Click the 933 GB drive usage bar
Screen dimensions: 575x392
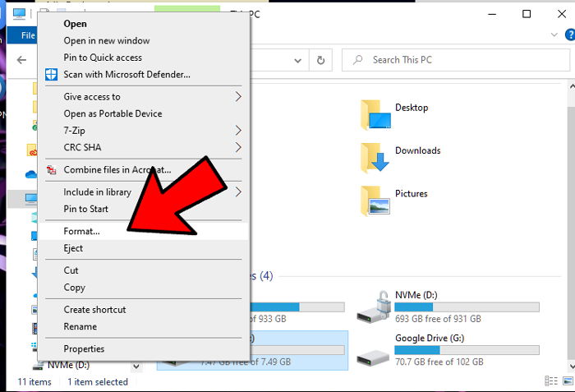click(297, 307)
